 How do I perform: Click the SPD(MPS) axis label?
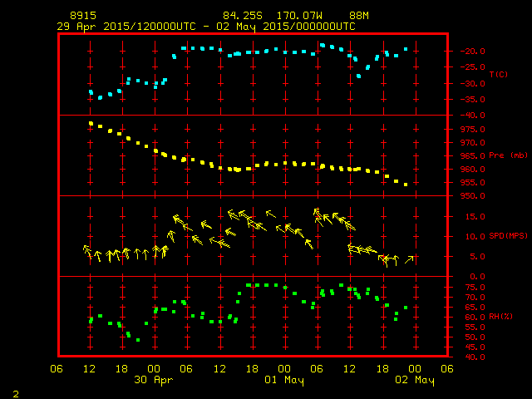tap(508, 236)
